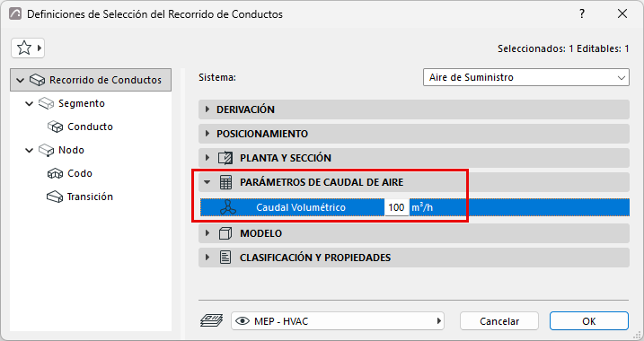Click the Codo elbow icon
The image size is (644, 341).
coord(55,173)
